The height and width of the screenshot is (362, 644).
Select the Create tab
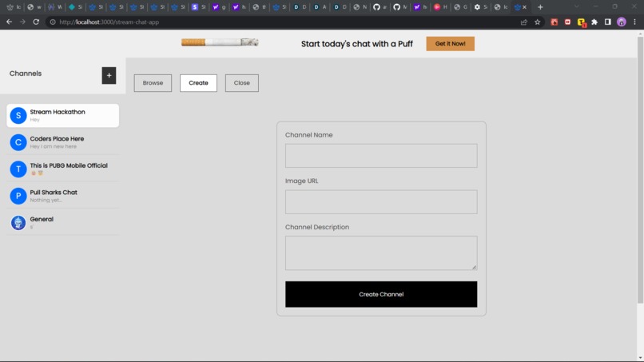(x=198, y=83)
